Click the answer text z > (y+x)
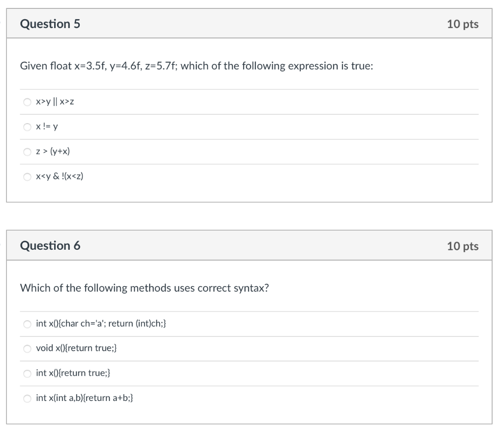The width and height of the screenshot is (504, 432). (x=53, y=151)
